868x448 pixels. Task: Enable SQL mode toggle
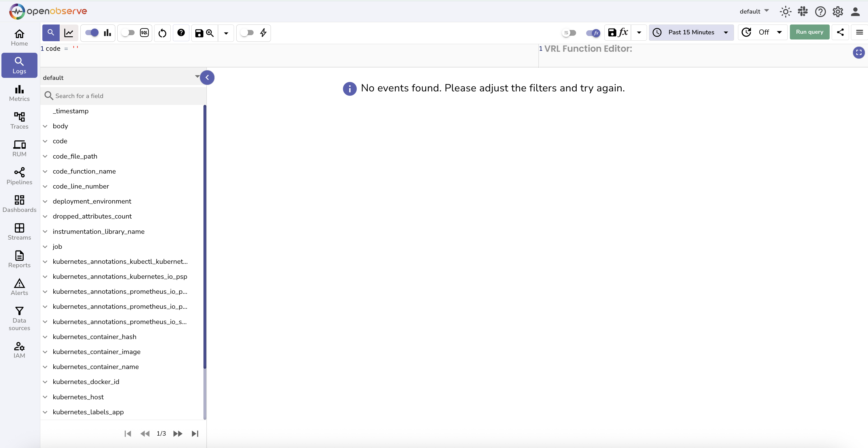coord(128,33)
